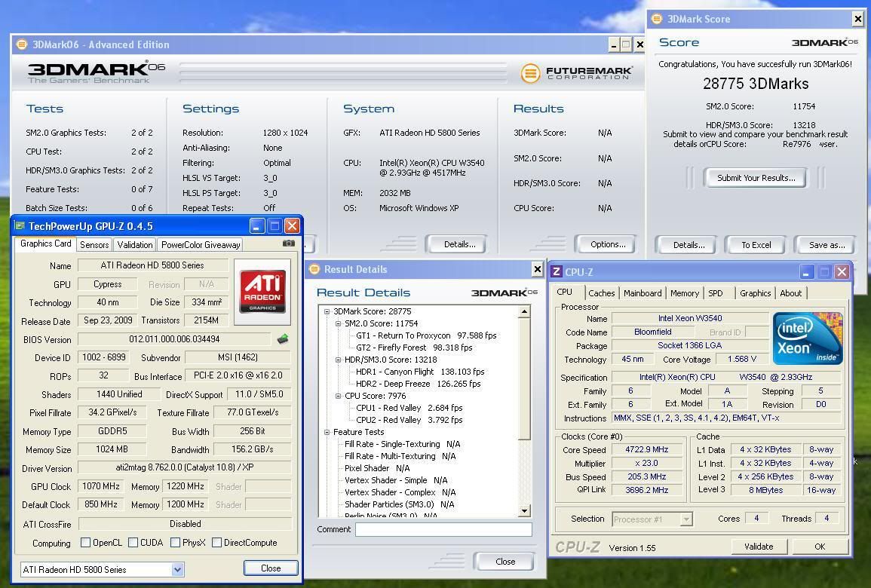Select CPU2 - Red Valley row

point(409,420)
